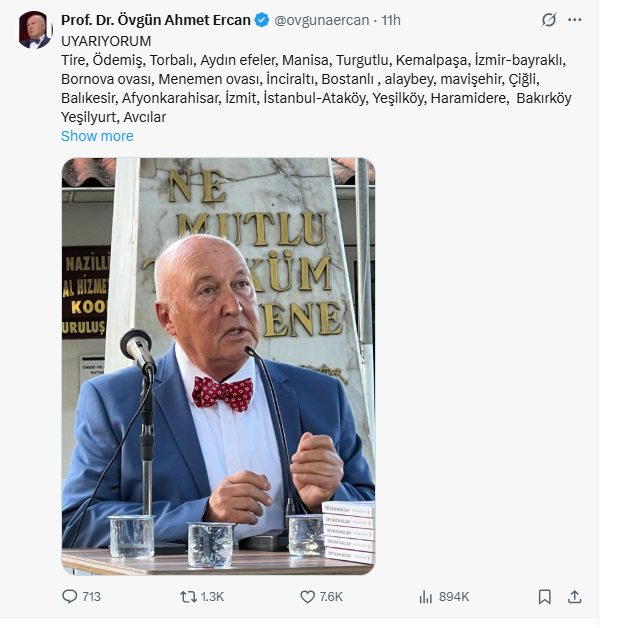Open the author's profile avatar
Viewport: 618px width, 628px height.
point(35,30)
